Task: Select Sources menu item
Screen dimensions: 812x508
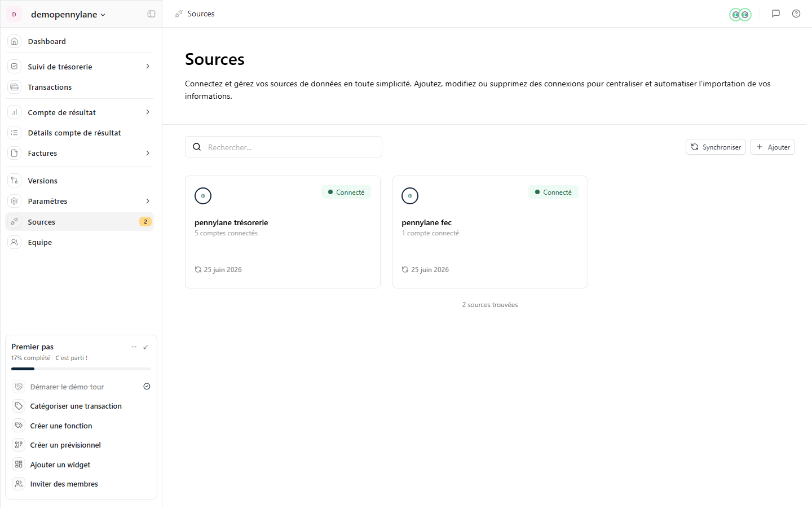Action: tap(80, 222)
